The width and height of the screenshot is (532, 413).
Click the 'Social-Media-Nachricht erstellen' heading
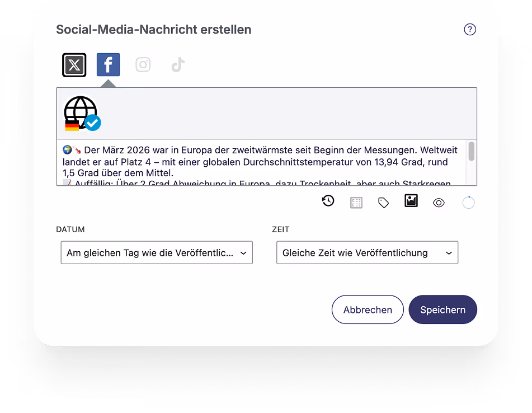coord(154,30)
